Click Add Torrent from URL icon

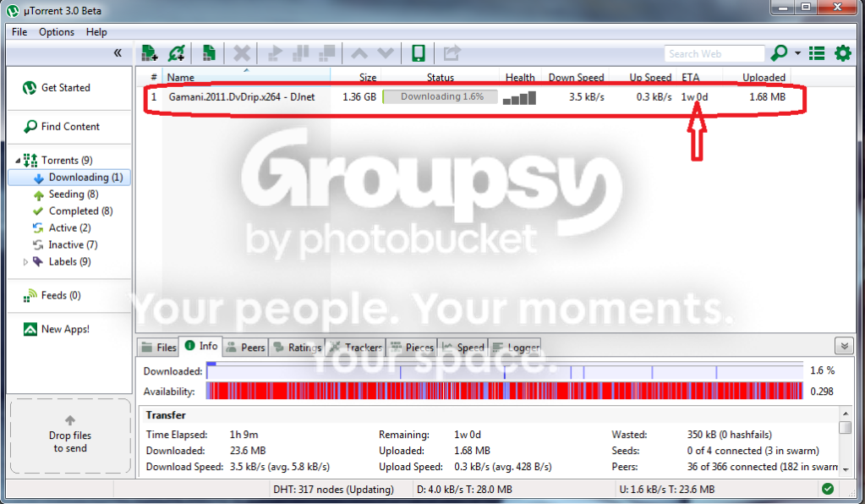(177, 53)
